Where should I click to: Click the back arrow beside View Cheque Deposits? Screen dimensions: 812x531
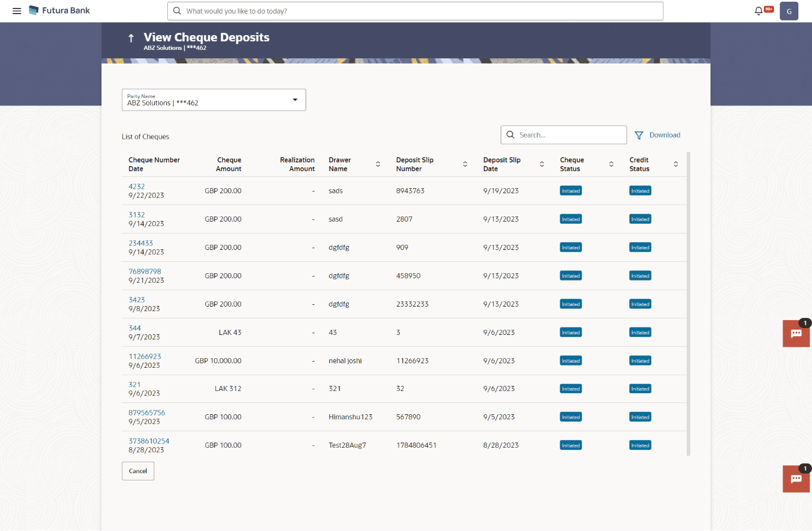click(131, 38)
